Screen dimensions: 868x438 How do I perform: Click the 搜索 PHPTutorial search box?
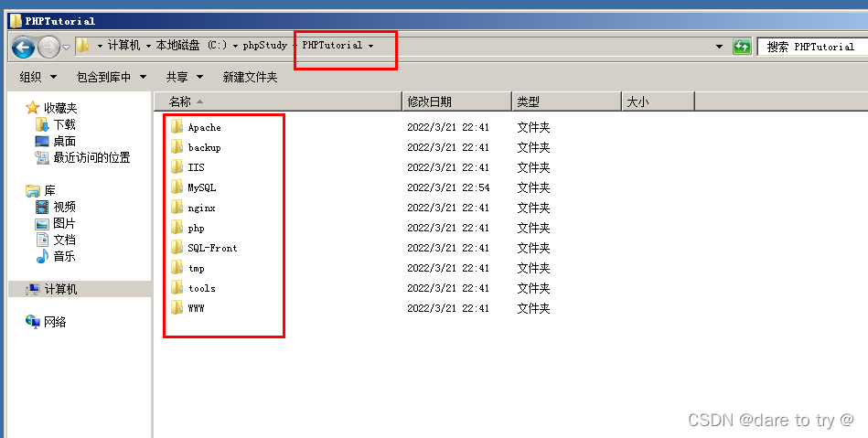coord(812,47)
